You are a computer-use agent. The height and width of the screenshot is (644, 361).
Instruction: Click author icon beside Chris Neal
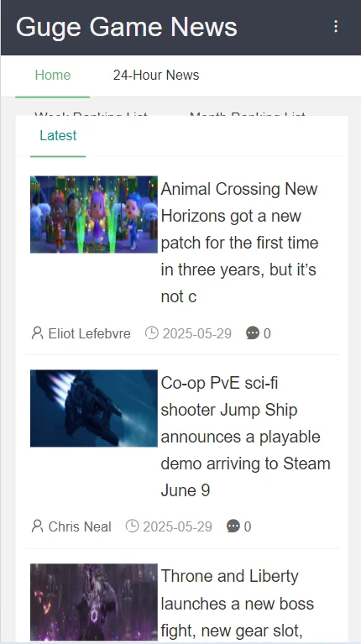coord(38,526)
